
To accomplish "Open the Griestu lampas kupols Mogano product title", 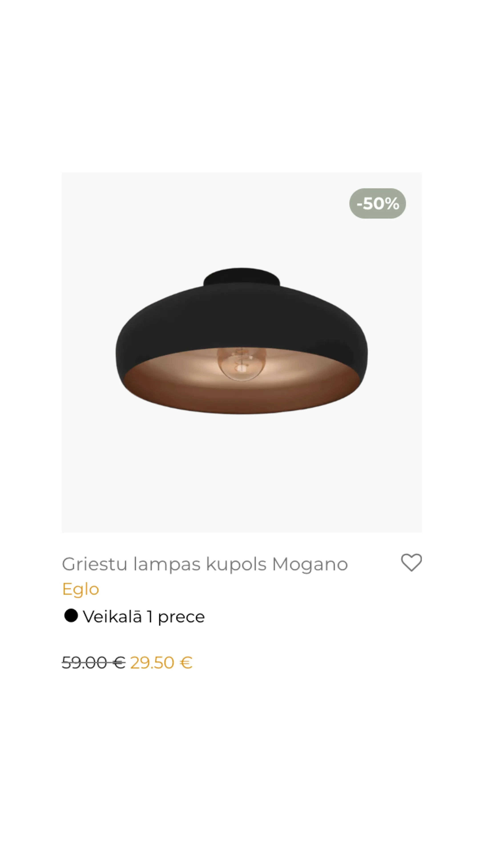I will click(x=205, y=564).
